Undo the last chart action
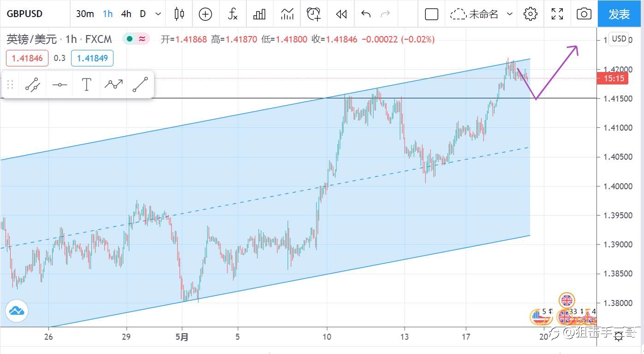Screen dimensions: 644x354 [366, 14]
